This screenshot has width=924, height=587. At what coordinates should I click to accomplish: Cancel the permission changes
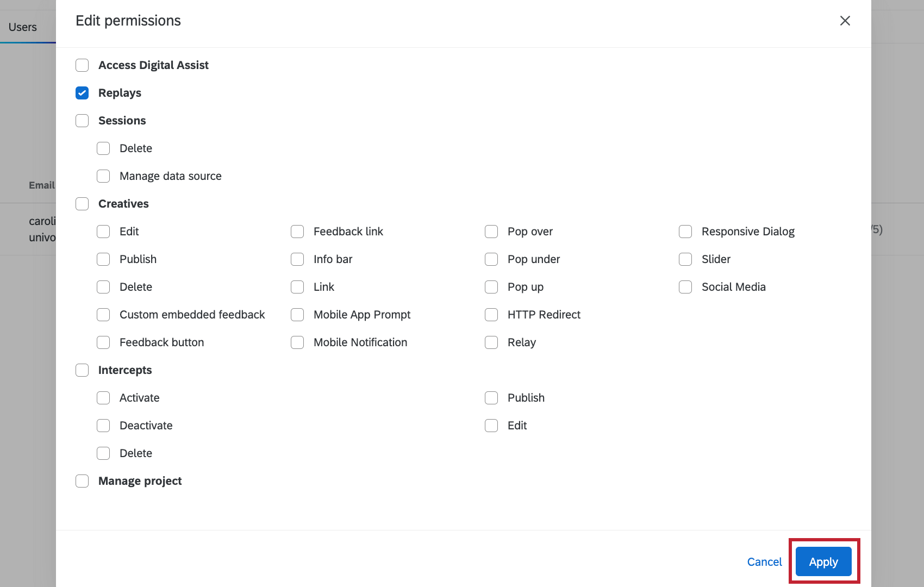click(x=764, y=561)
